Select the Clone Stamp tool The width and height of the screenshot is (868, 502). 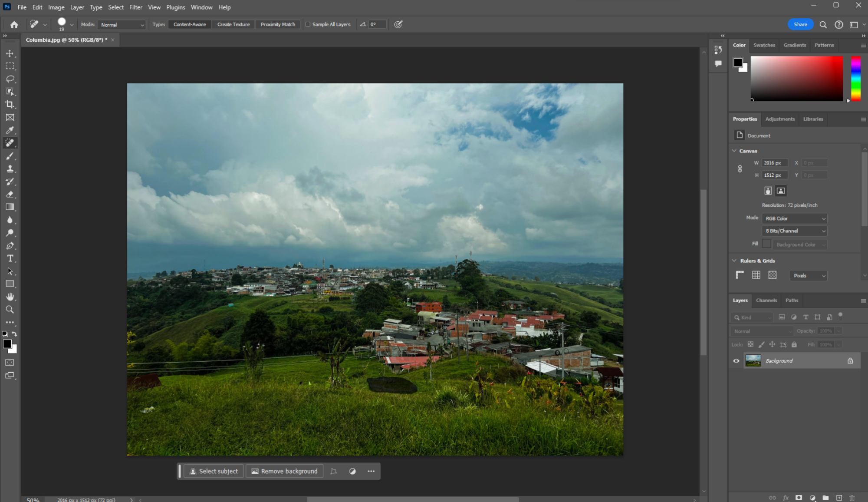(x=10, y=168)
